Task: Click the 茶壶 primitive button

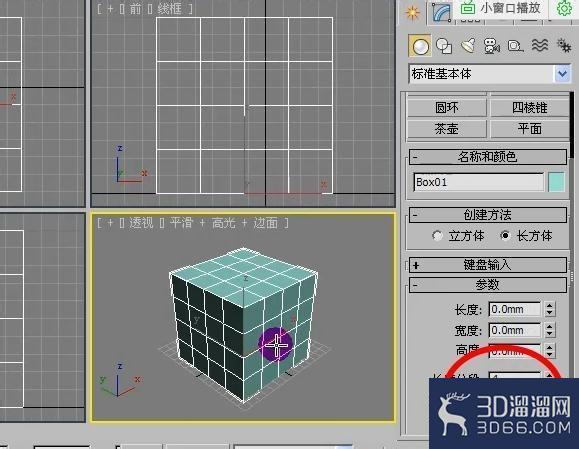Action: click(x=447, y=129)
